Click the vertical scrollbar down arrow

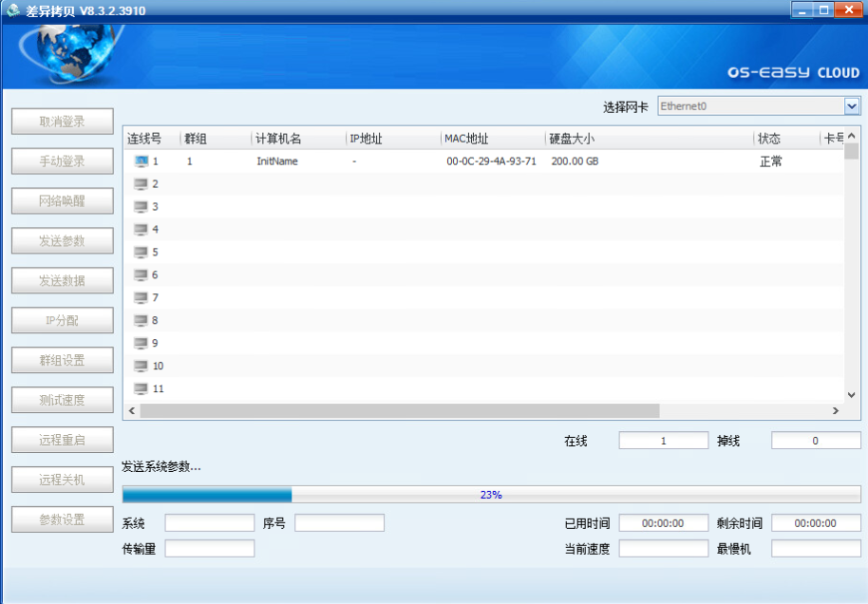coord(852,394)
